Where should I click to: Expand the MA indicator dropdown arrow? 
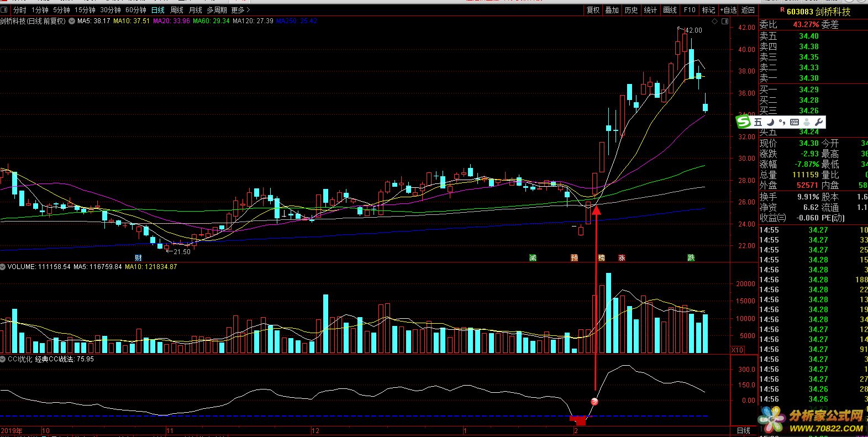[72, 21]
